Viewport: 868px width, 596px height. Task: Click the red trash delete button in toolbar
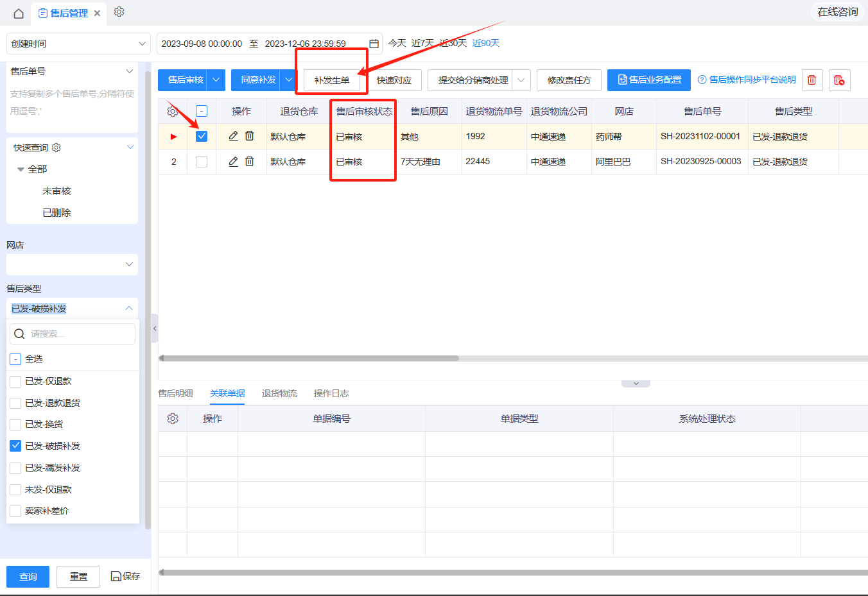[812, 80]
